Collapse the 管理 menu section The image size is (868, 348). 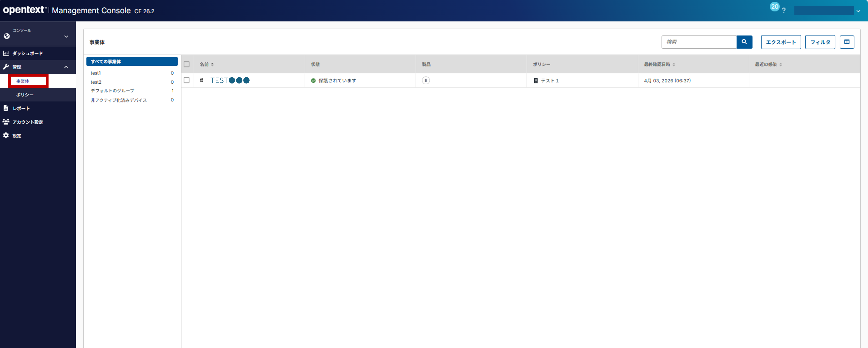point(66,67)
